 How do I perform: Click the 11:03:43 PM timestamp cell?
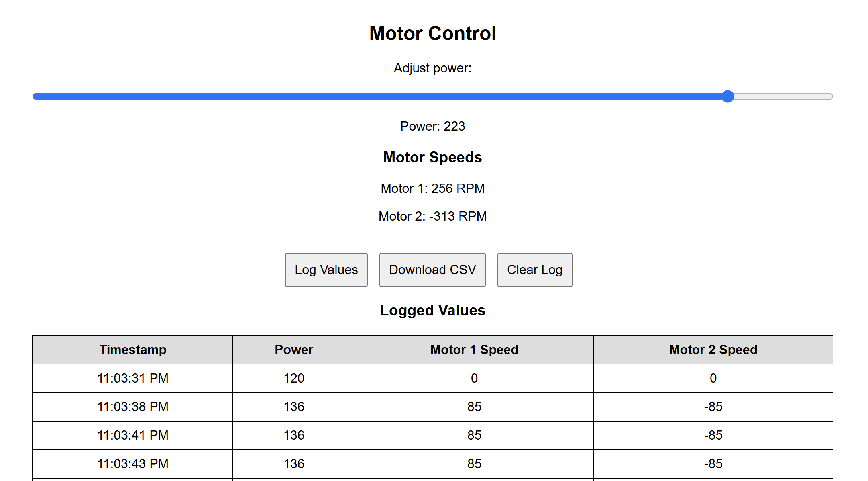point(132,464)
